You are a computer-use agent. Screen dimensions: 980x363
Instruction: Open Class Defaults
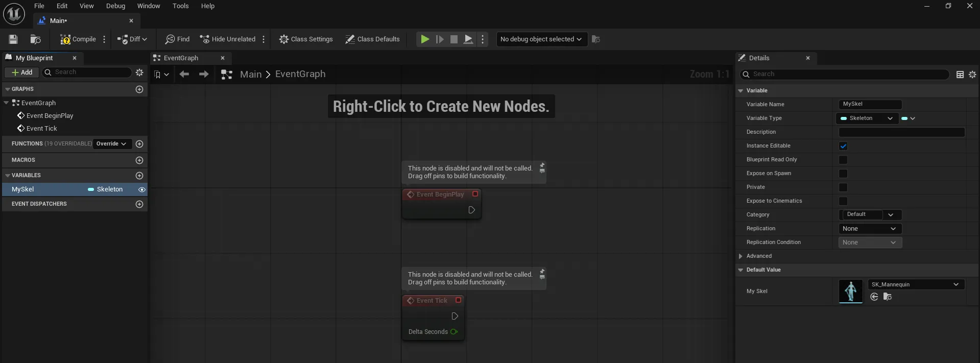coord(372,39)
